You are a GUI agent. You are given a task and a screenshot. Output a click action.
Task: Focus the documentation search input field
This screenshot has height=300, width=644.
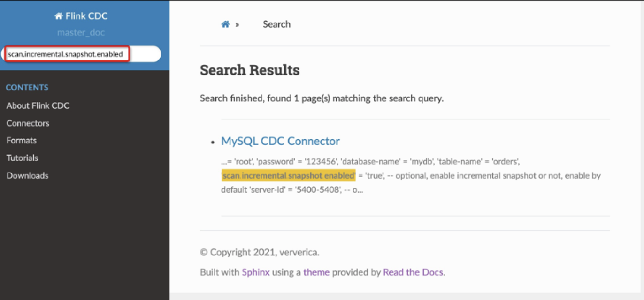[81, 54]
